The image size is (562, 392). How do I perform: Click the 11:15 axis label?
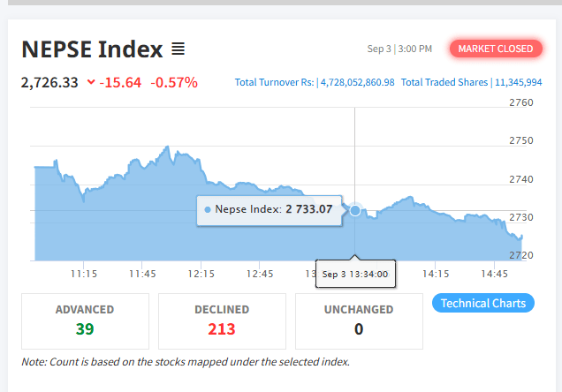tap(84, 274)
